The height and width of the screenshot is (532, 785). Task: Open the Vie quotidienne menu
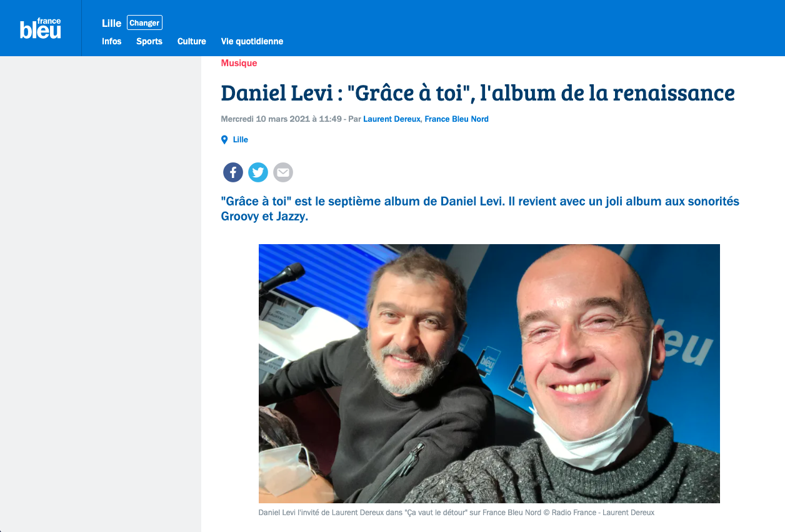[x=252, y=41]
